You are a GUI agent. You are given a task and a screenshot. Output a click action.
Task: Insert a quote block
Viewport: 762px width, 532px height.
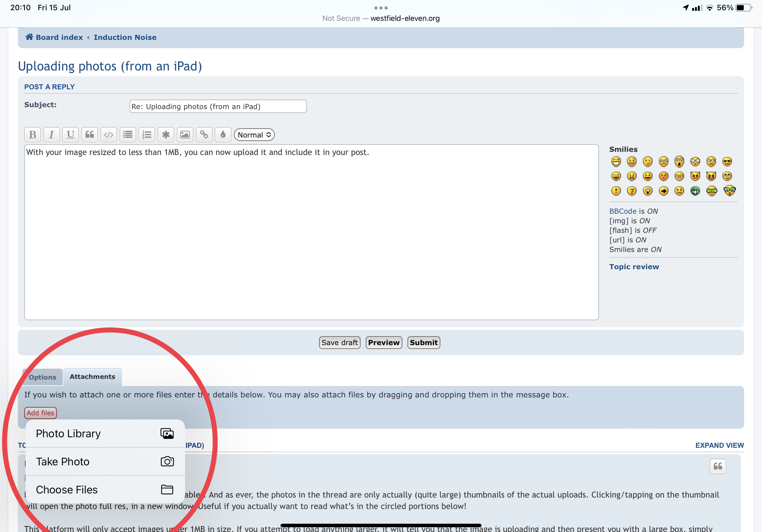pyautogui.click(x=90, y=135)
